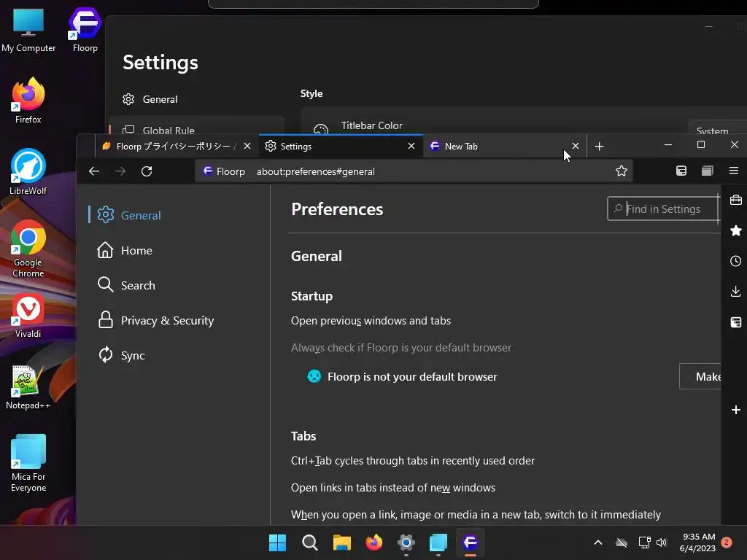Open File Explorer from taskbar
The image size is (747, 560).
pyautogui.click(x=342, y=542)
